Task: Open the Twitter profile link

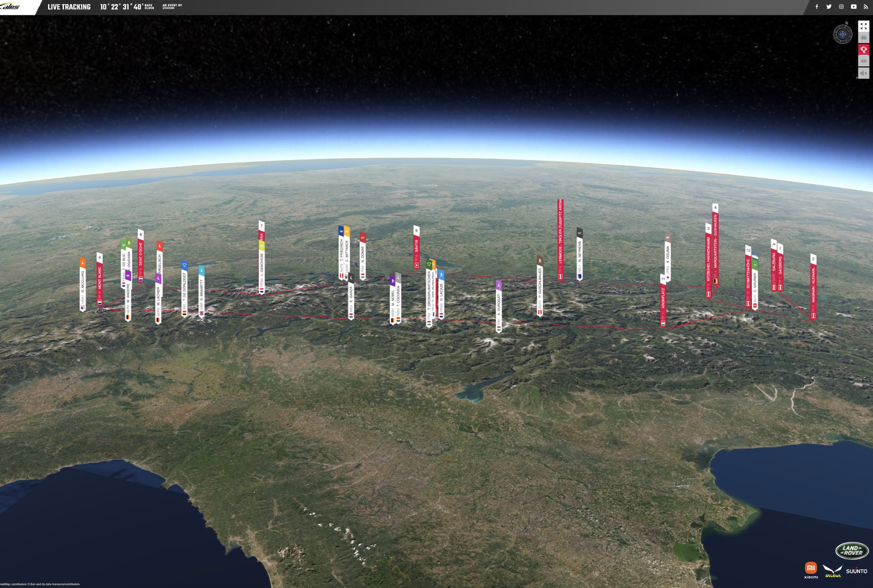Action: pyautogui.click(x=829, y=7)
